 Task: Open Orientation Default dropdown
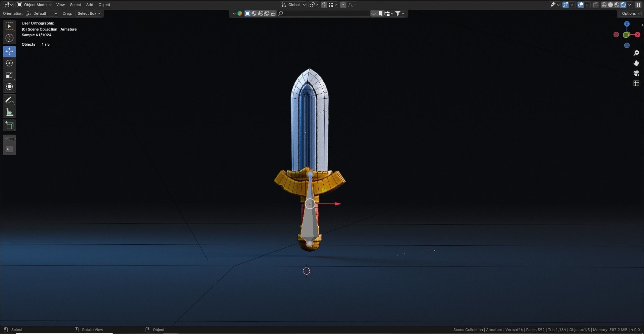click(x=42, y=13)
